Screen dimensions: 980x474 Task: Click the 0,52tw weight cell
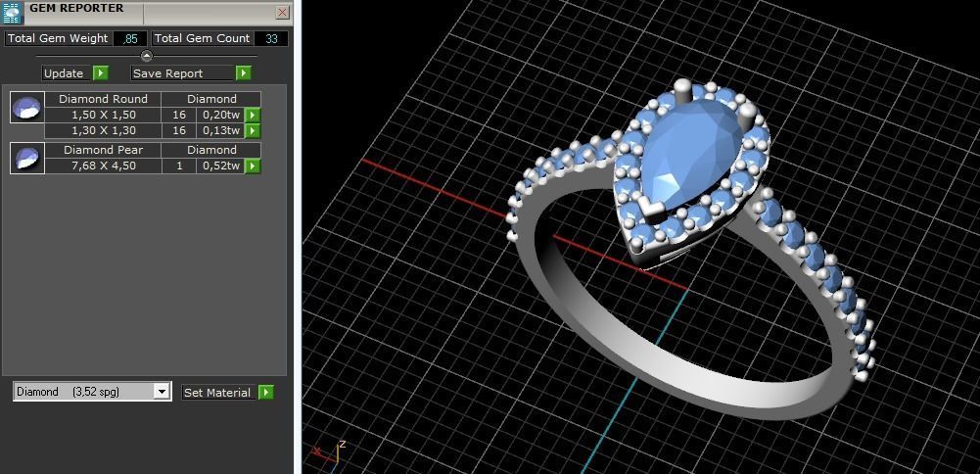pyautogui.click(x=220, y=166)
